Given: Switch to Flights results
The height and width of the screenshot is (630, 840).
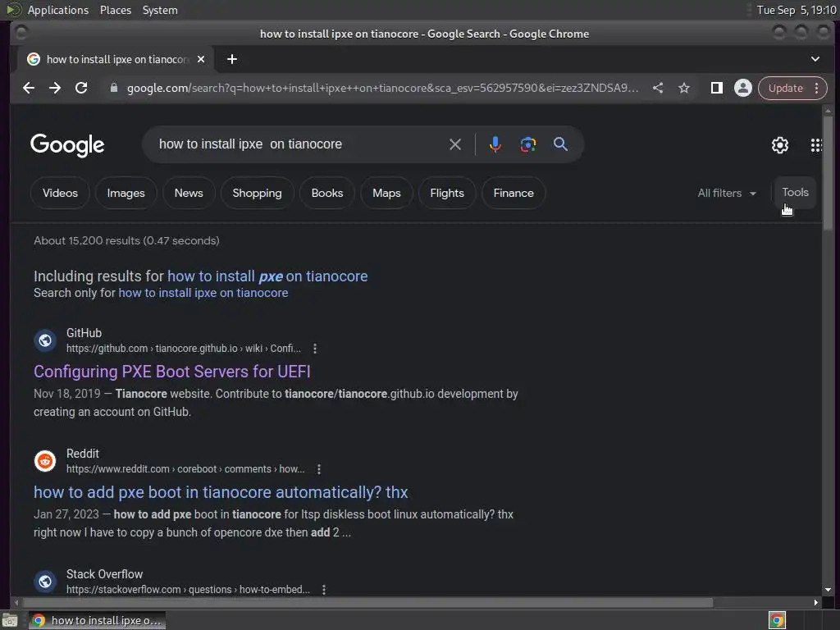Looking at the screenshot, I should click(447, 193).
